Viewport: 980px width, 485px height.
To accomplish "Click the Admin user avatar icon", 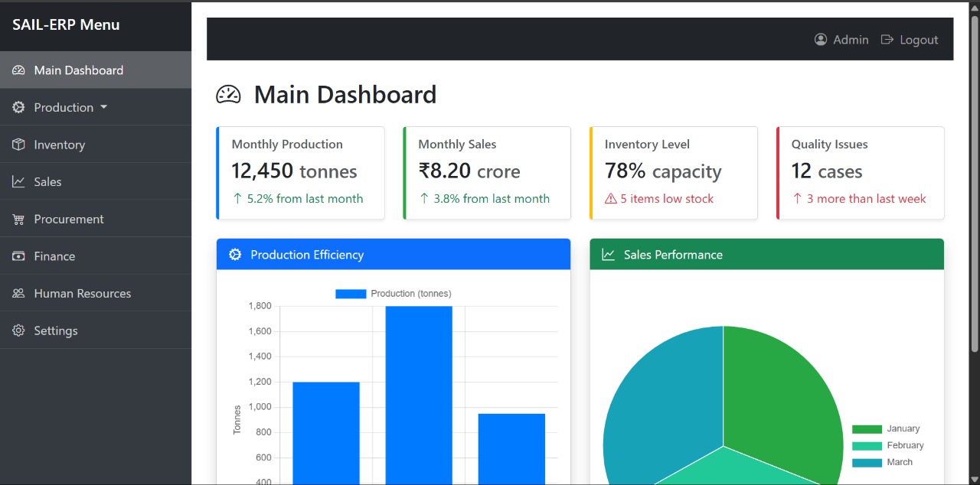I will tap(821, 39).
